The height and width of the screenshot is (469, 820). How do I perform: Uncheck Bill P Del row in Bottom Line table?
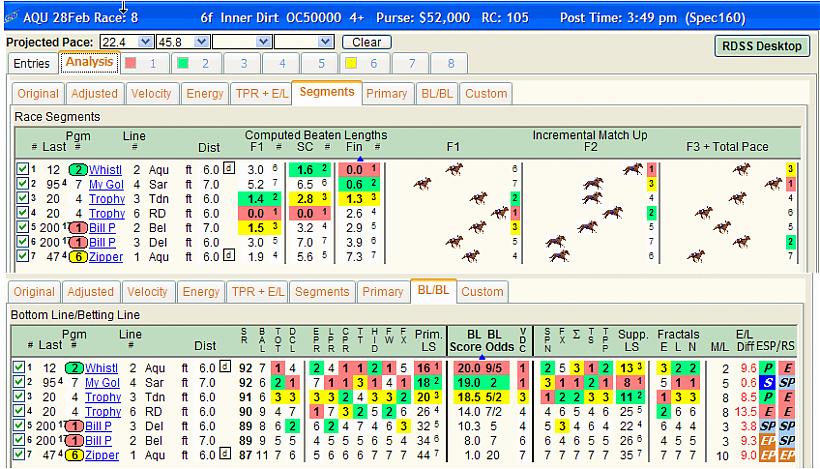click(x=18, y=426)
